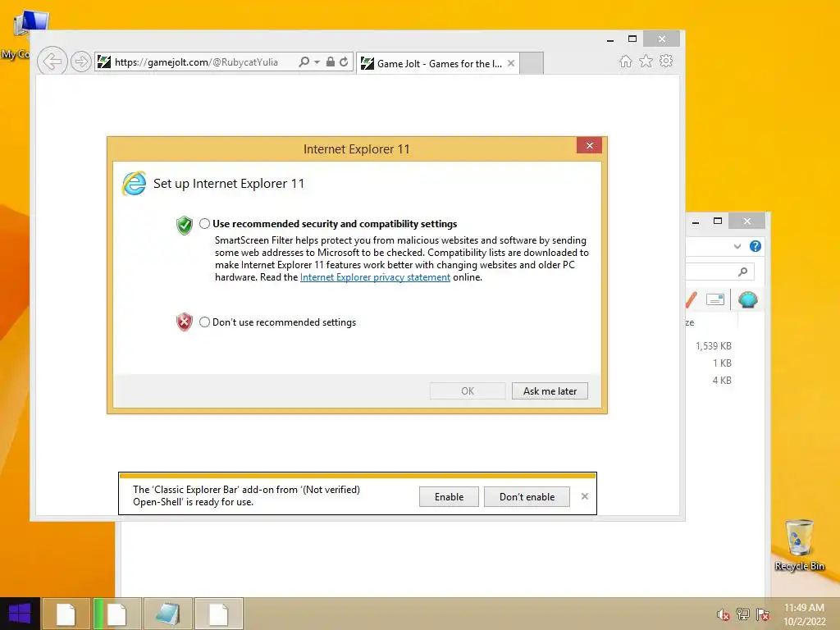Click the security lock icon in address bar

pyautogui.click(x=331, y=62)
